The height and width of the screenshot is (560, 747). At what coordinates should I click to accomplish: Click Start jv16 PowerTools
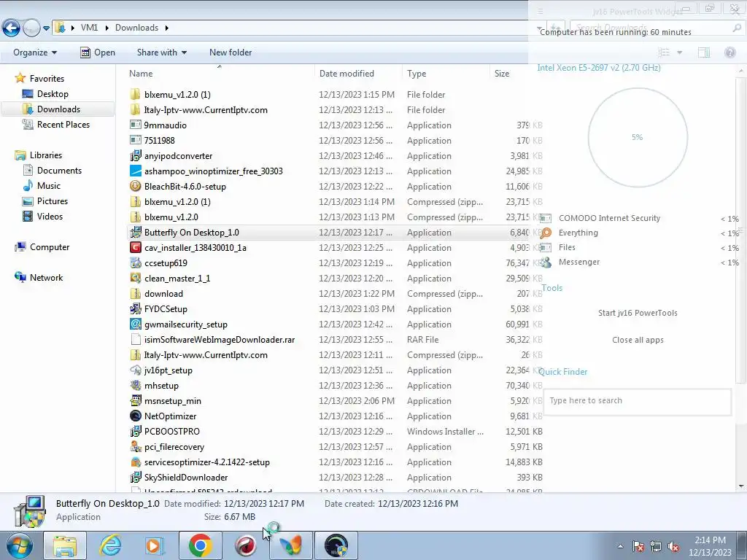point(638,313)
